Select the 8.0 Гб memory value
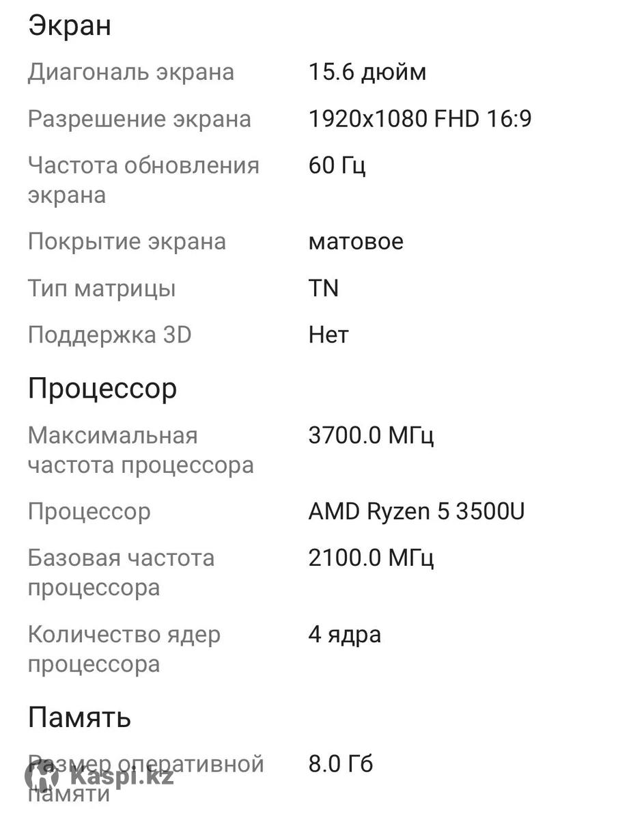Viewport: 644px width, 820px height. 341,763
